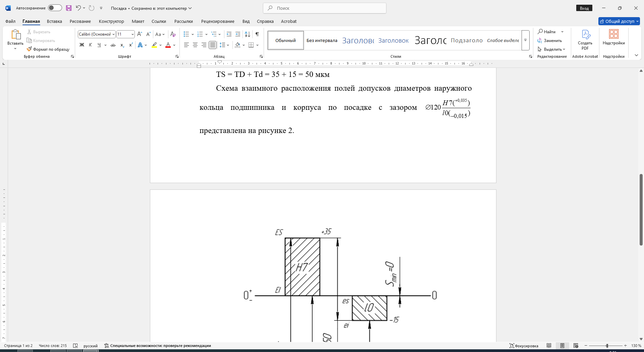Expand the styles gallery

point(526,40)
